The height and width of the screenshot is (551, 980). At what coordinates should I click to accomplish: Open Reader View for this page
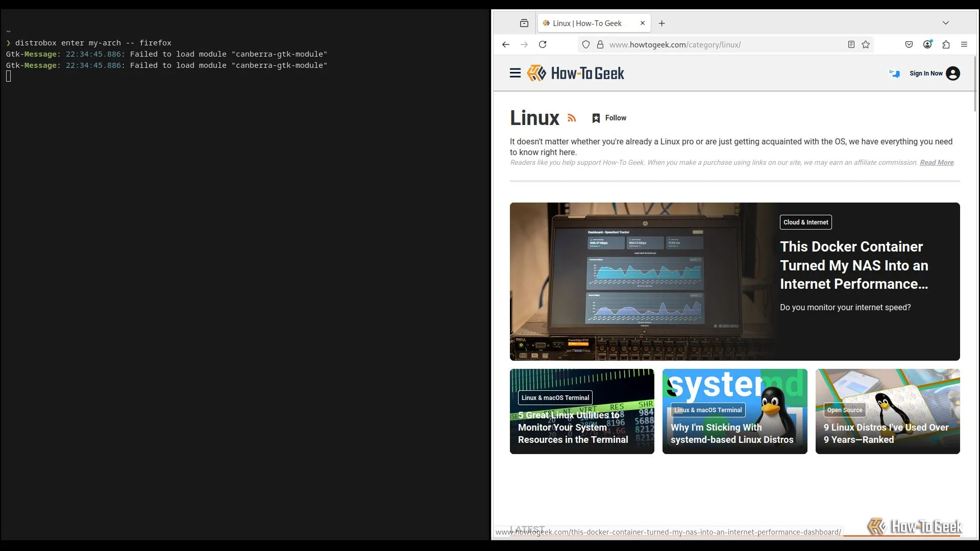[x=851, y=44]
